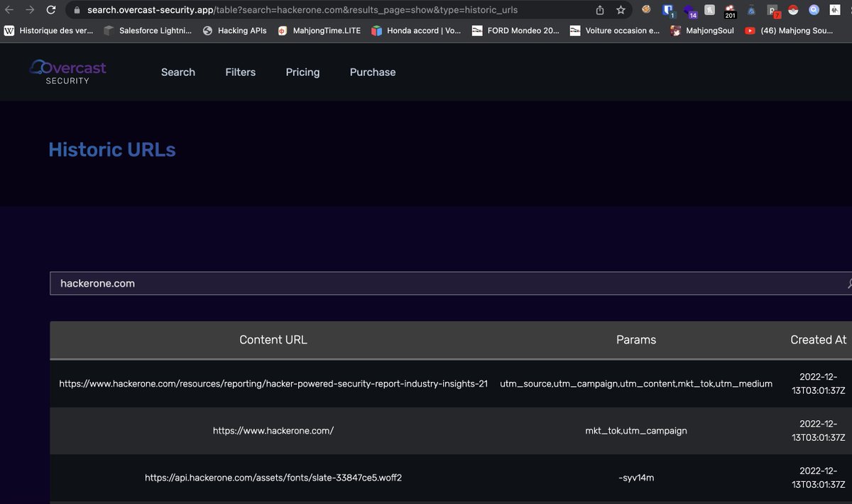The width and height of the screenshot is (852, 504).
Task: Click the search magnifier icon in the search box
Action: pos(849,283)
